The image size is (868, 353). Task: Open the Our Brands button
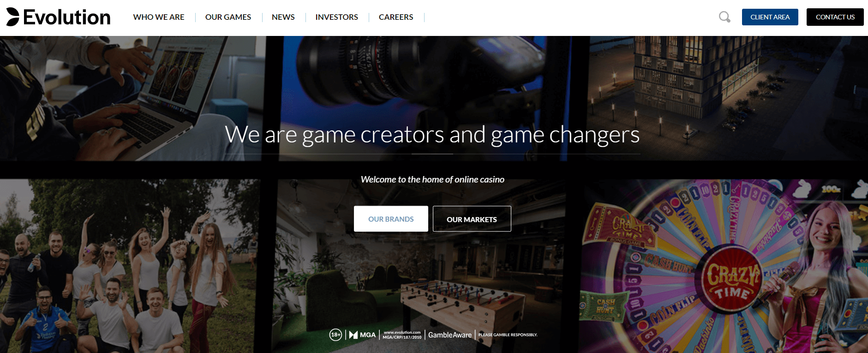391,219
